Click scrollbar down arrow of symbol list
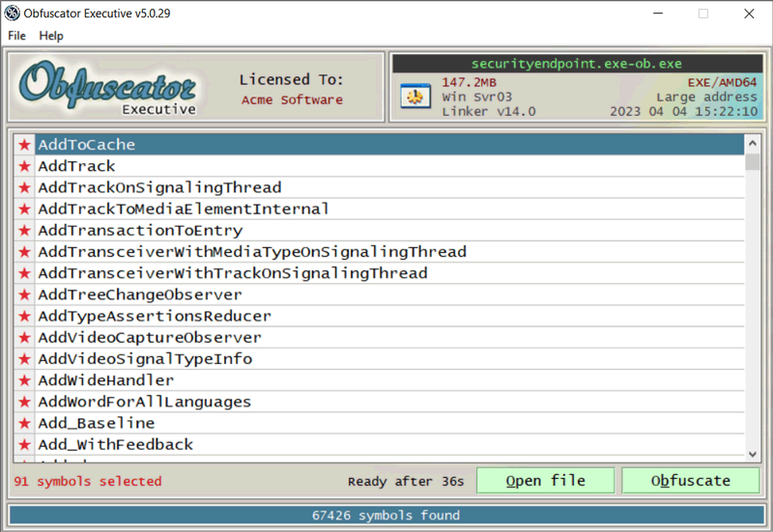Image resolution: width=773 pixels, height=532 pixels. [753, 454]
